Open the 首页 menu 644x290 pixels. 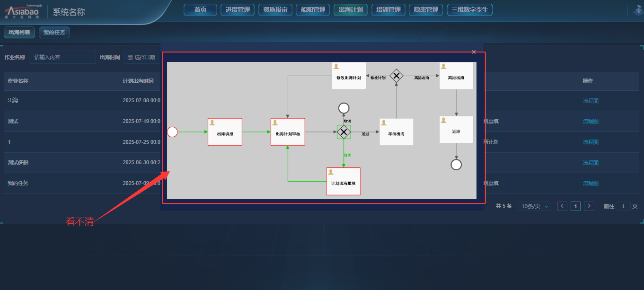[201, 10]
